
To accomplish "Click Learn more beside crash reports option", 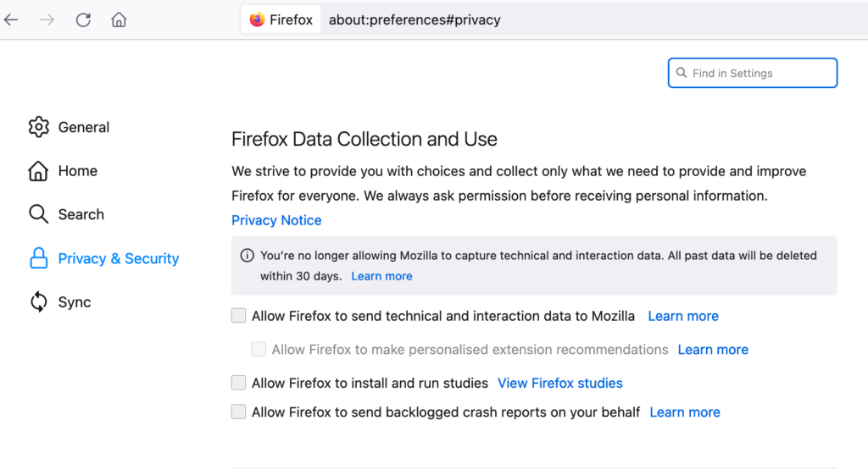I will coord(684,412).
